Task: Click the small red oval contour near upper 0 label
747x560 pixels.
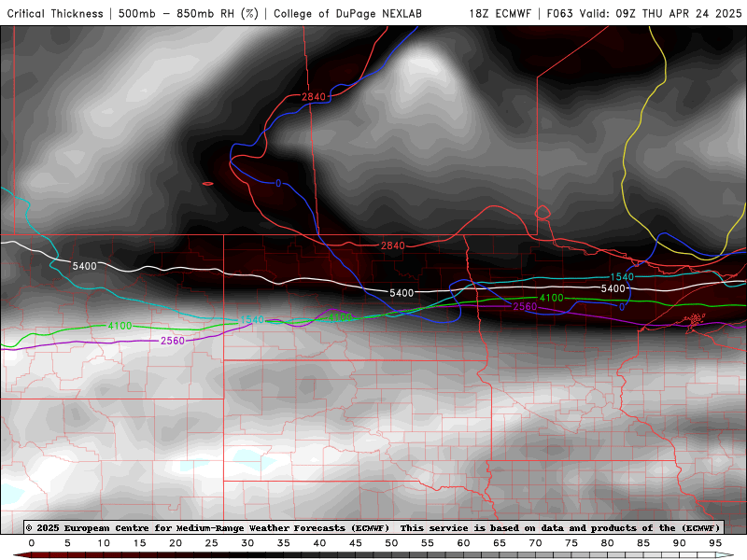Action: coord(207,184)
